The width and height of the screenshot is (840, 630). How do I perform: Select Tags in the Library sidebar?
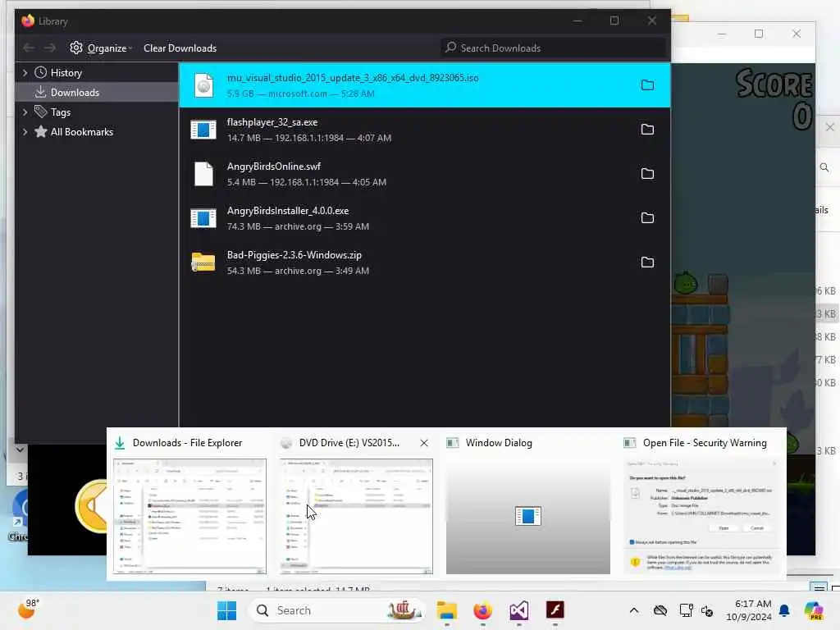point(97,112)
